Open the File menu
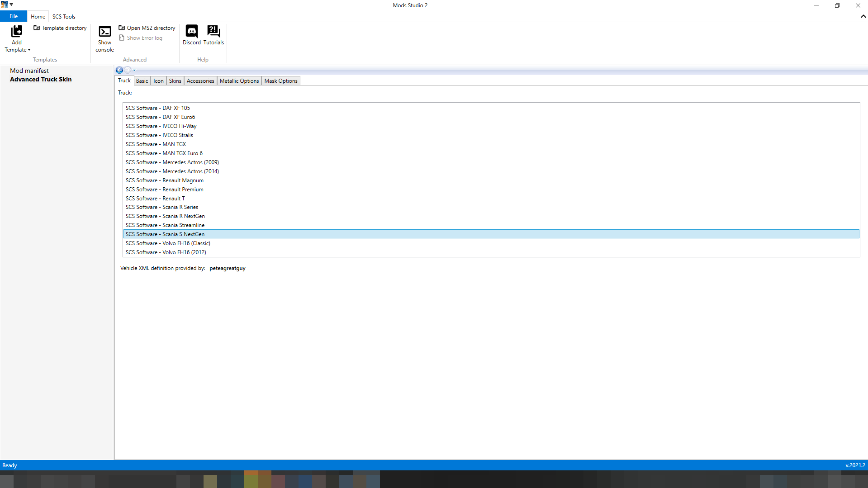Image resolution: width=868 pixels, height=488 pixels. point(14,16)
